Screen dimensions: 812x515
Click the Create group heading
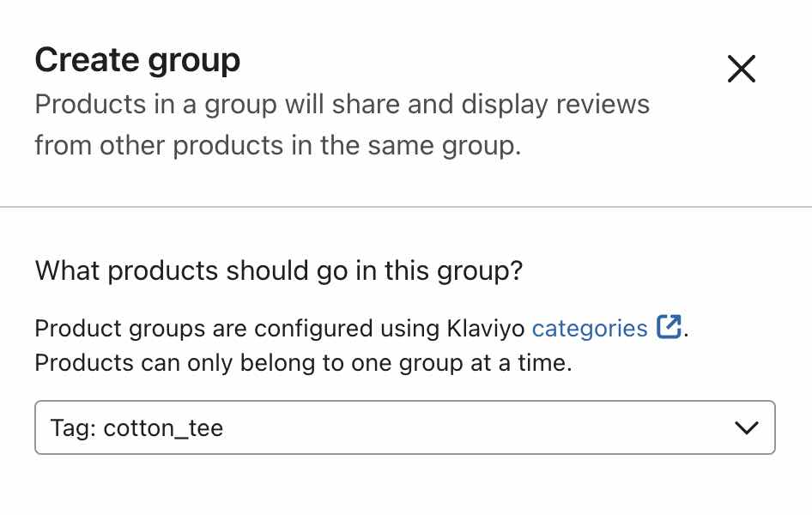click(x=137, y=59)
